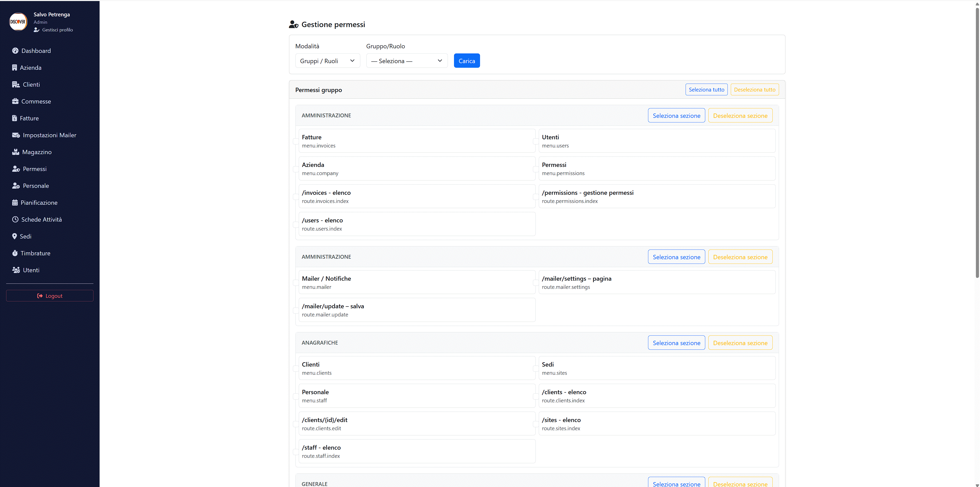This screenshot has width=980, height=487.
Task: Go to Azienda in the sidebar
Action: (x=30, y=68)
